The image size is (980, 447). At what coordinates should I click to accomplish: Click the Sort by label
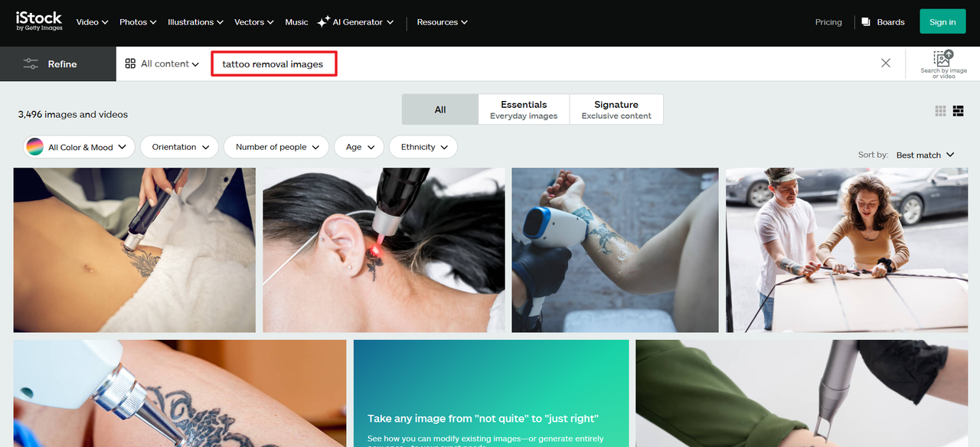pos(873,155)
